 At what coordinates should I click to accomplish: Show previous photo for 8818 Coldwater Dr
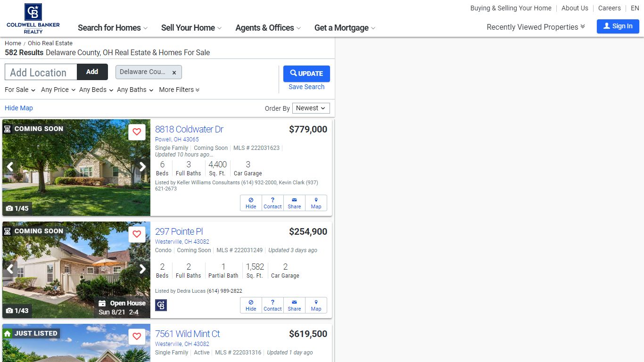[x=10, y=167]
